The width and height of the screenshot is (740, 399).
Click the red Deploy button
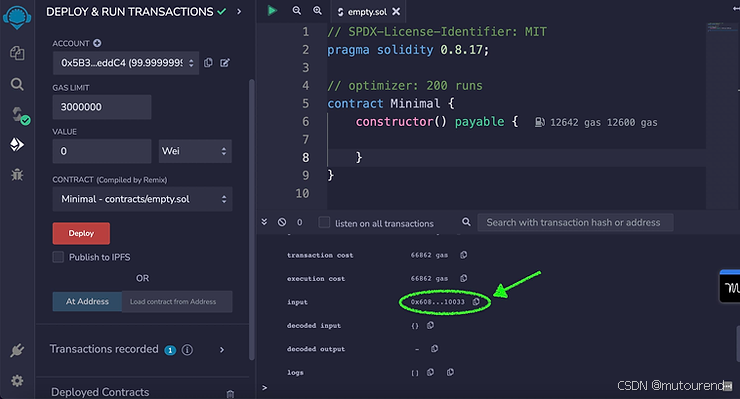[81, 233]
